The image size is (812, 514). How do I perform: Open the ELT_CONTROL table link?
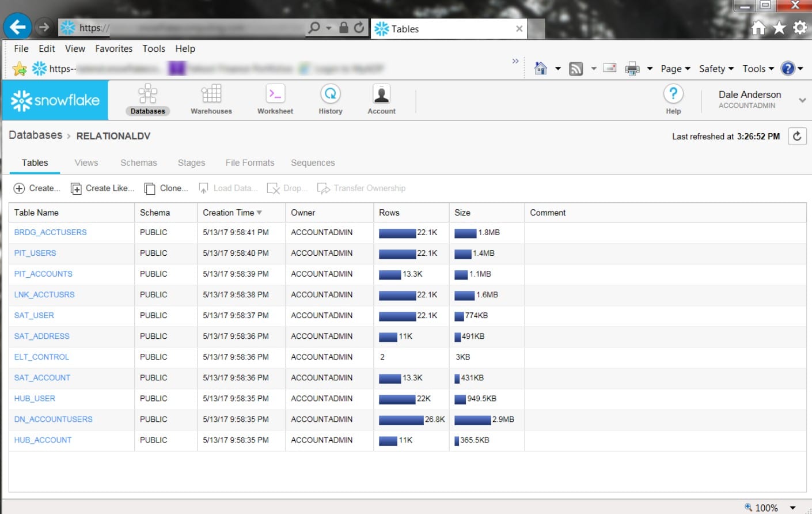41,357
